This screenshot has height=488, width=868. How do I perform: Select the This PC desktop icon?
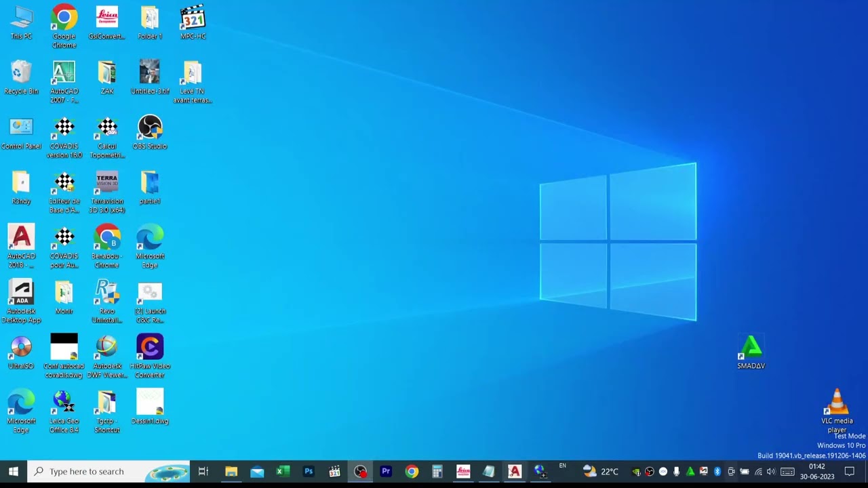(21, 23)
